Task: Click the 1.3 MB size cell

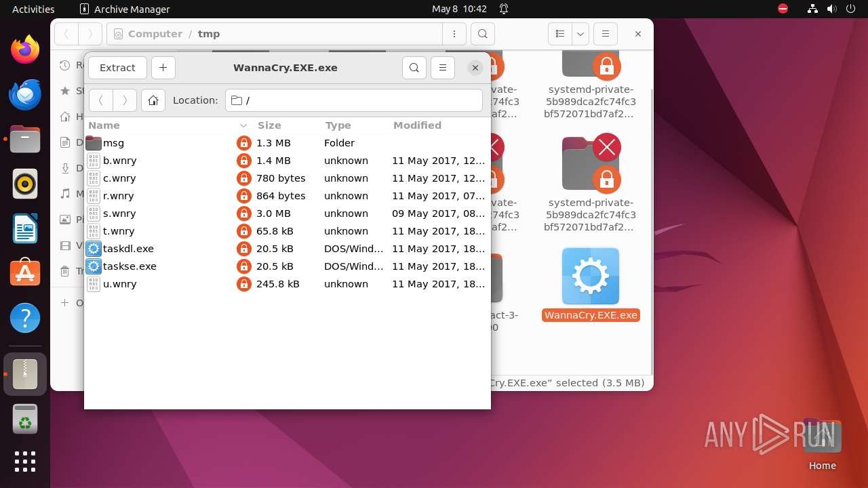Action: click(273, 143)
